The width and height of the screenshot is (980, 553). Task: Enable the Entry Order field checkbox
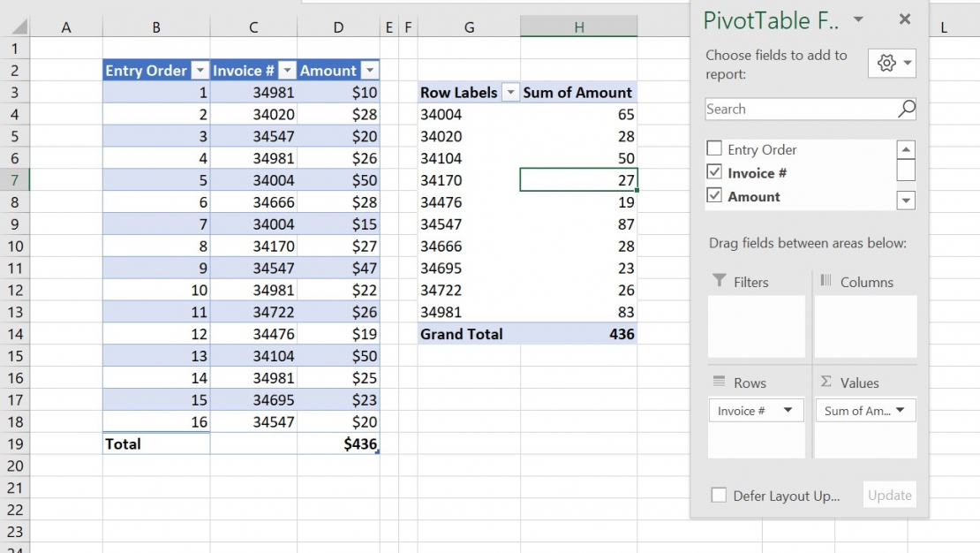coord(715,148)
